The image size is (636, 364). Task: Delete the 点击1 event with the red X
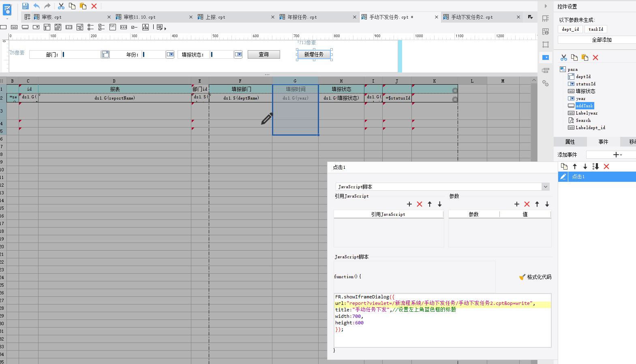606,166
